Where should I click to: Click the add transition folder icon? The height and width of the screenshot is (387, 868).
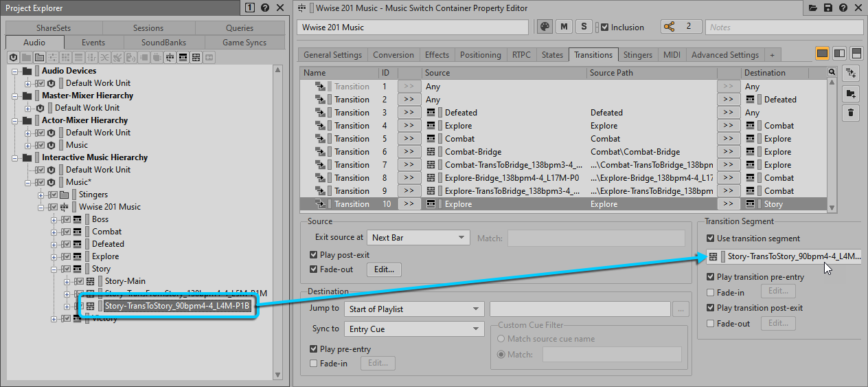(851, 93)
